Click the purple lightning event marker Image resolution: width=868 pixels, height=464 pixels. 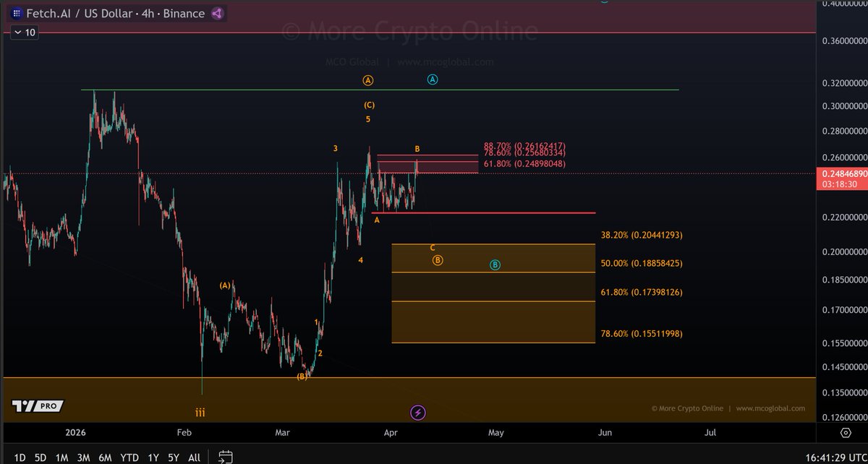[x=418, y=413]
